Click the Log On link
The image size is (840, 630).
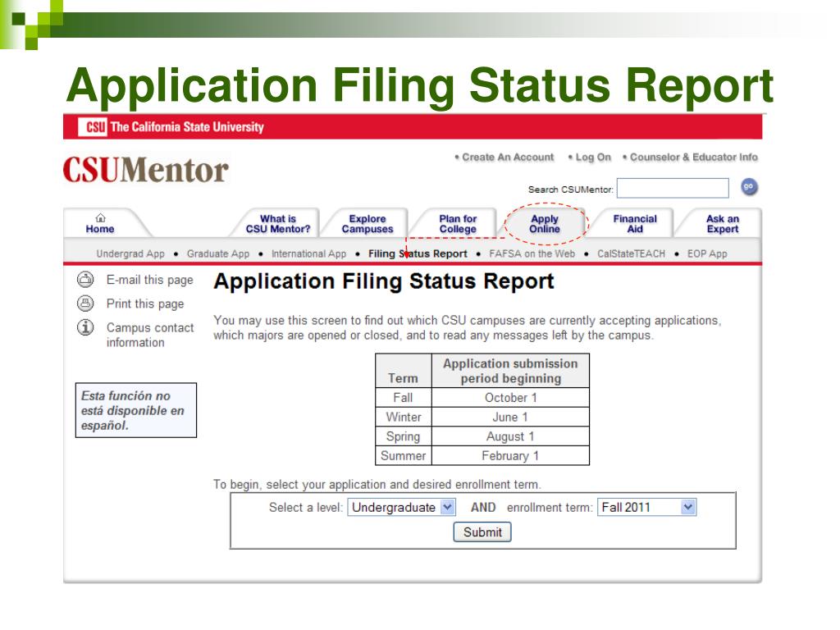593,157
